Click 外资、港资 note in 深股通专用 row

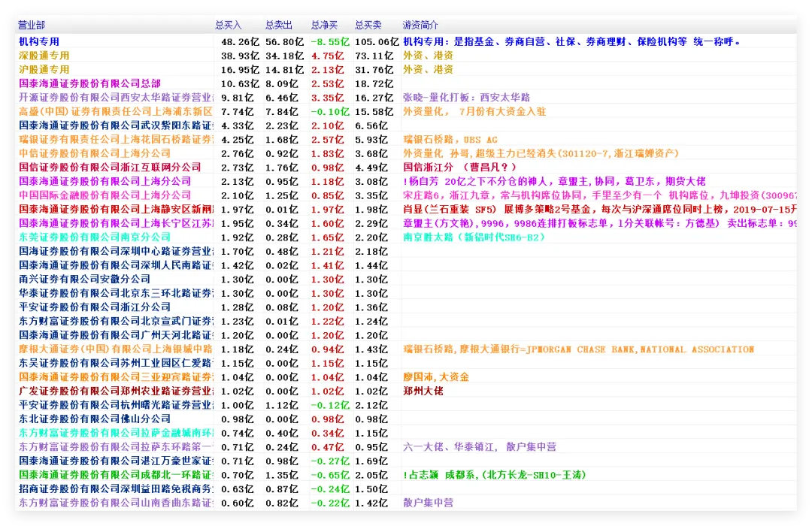click(429, 56)
